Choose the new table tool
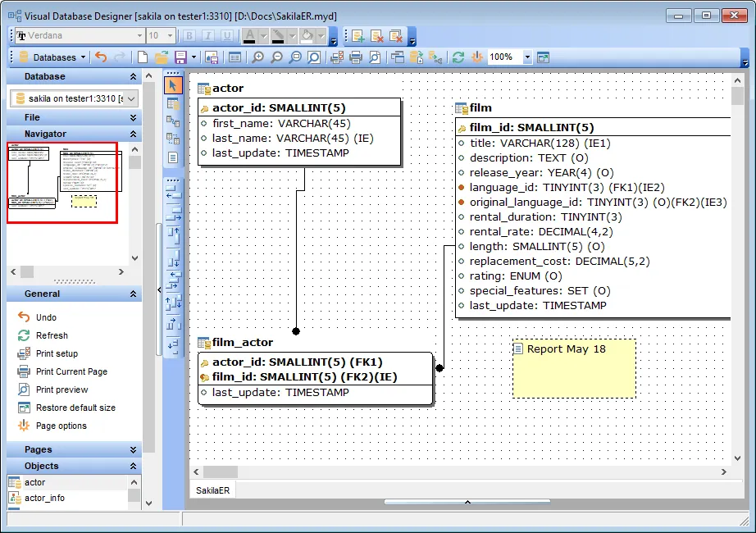The height and width of the screenshot is (533, 756). pyautogui.click(x=173, y=103)
